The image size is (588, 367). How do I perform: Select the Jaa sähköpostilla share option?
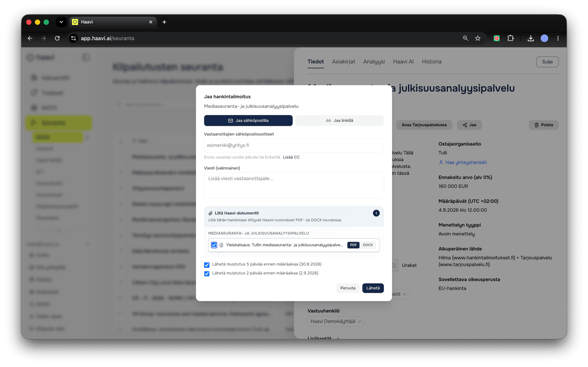pyautogui.click(x=248, y=120)
